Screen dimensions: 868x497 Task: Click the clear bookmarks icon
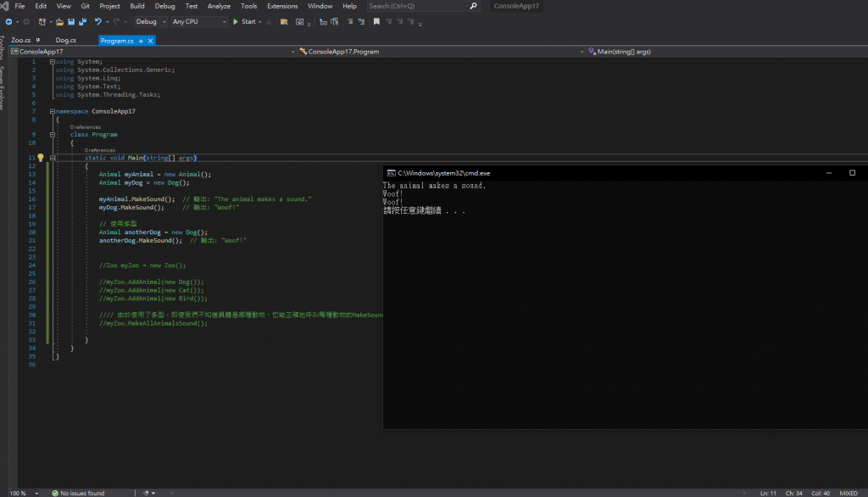pyautogui.click(x=411, y=21)
